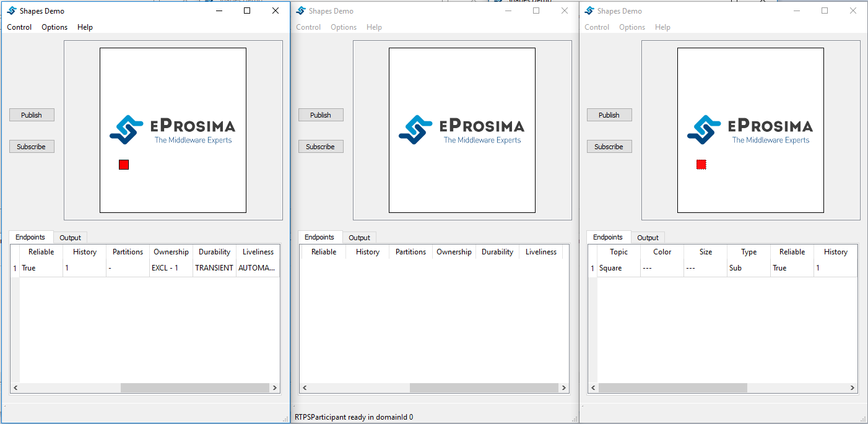Viewport: 868px width, 424px height.
Task: Click scroll-right arrow in left window table
Action: 274,387
